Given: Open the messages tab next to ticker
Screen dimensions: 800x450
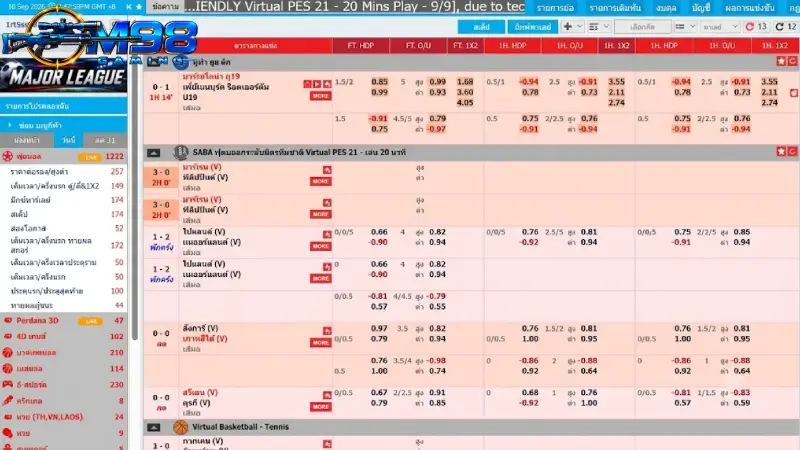Looking at the screenshot, I should coord(165,7).
